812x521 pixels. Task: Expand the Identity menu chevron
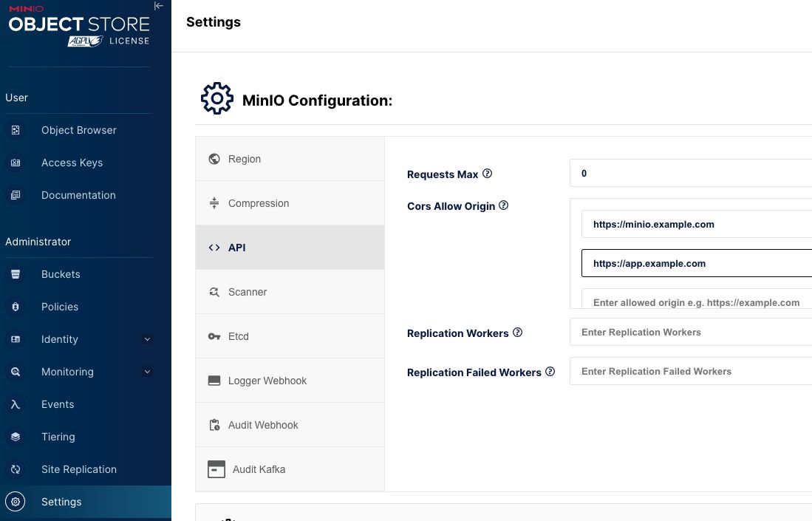147,339
